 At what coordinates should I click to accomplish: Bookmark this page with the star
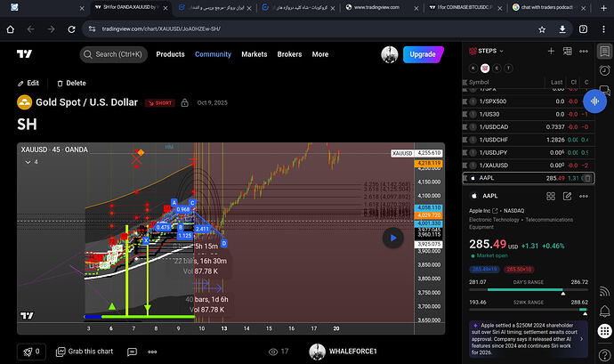coord(542,29)
